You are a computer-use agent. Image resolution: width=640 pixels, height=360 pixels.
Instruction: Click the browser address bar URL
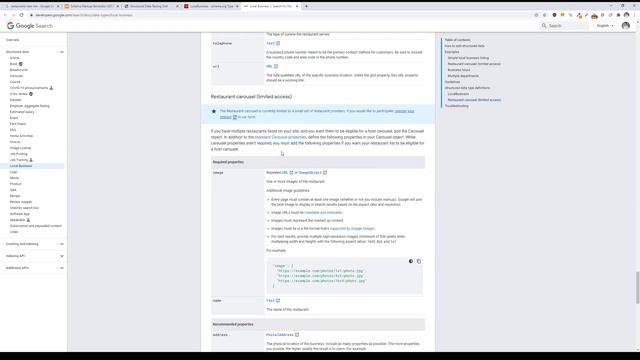[84, 15]
